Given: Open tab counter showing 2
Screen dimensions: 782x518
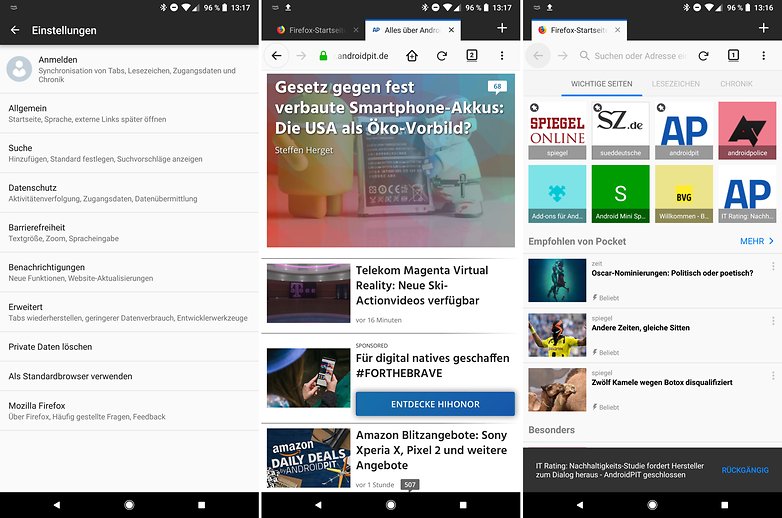Looking at the screenshot, I should (472, 55).
